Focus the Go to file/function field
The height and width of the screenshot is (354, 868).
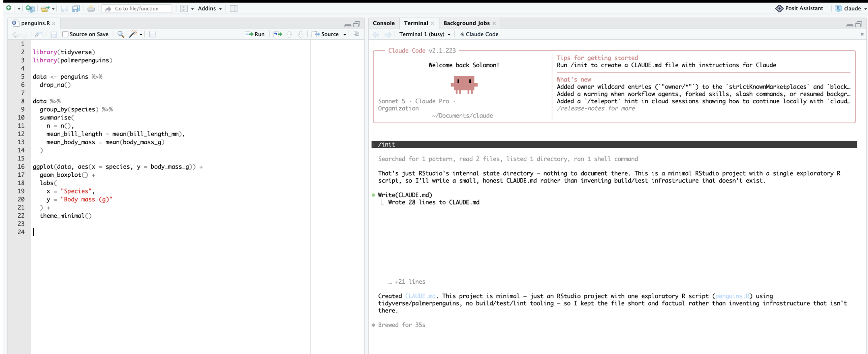coord(137,8)
